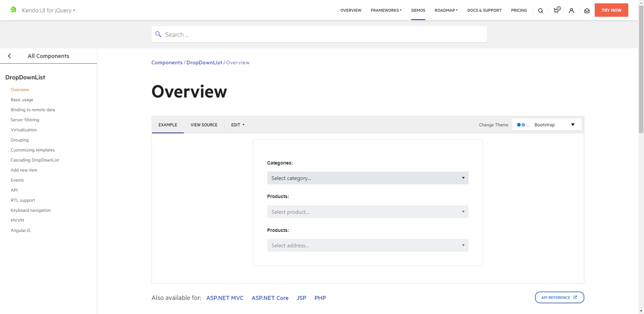This screenshot has height=314, width=644.
Task: Open the Kendo UI for jQuery product dropdown
Action: coord(49,10)
